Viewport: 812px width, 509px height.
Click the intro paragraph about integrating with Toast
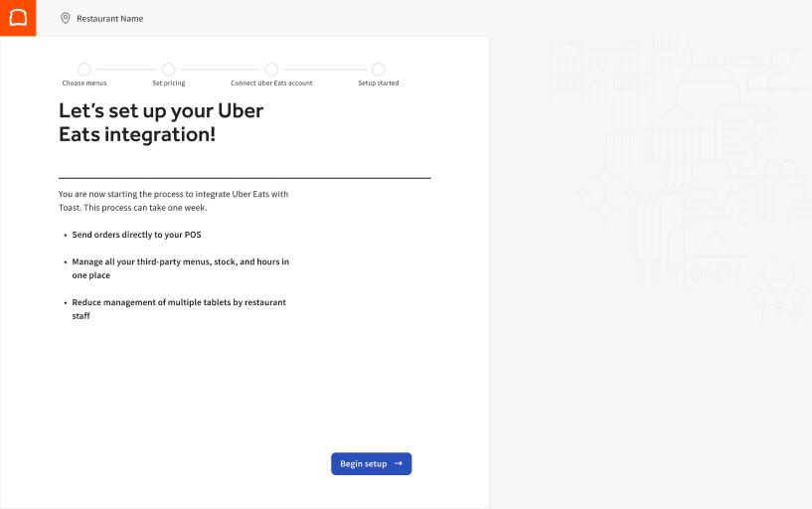coord(173,201)
